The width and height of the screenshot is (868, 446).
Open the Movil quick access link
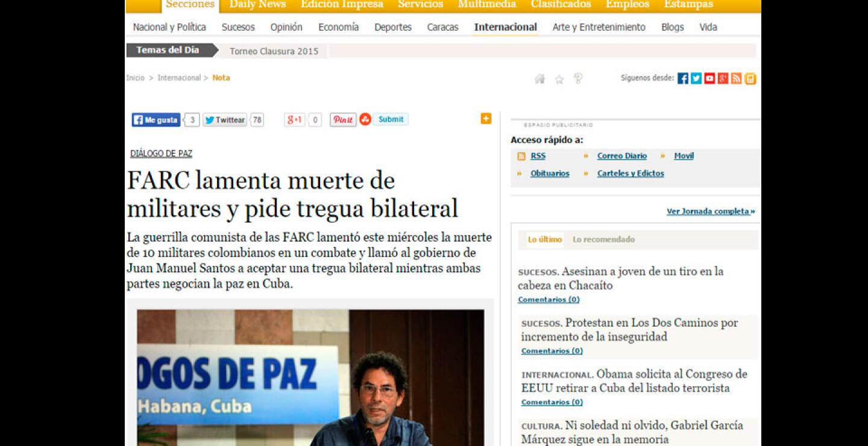(x=684, y=156)
